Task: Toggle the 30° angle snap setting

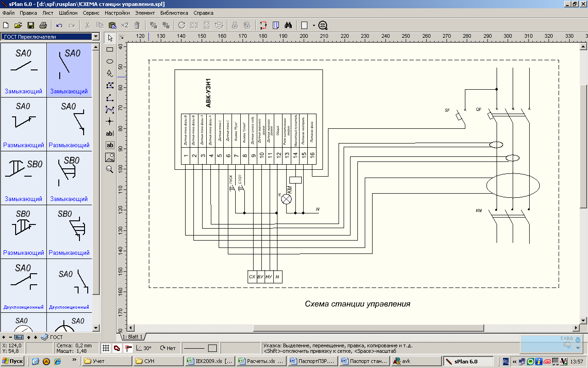Action: (144, 348)
